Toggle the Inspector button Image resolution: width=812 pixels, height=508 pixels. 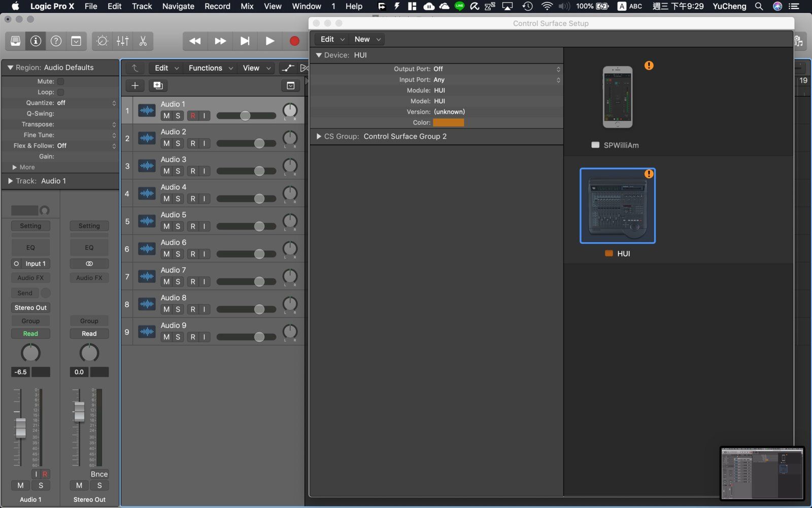[x=36, y=41]
